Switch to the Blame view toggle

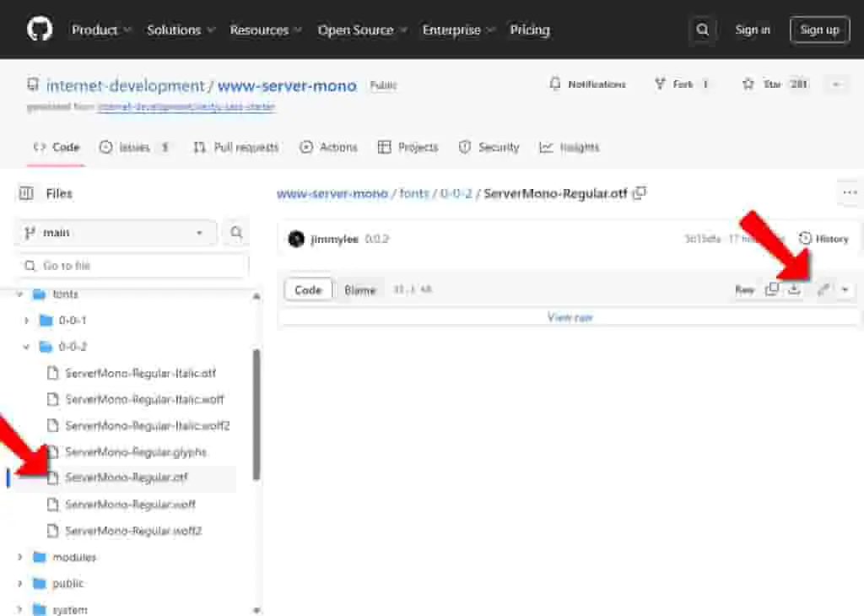click(x=359, y=289)
